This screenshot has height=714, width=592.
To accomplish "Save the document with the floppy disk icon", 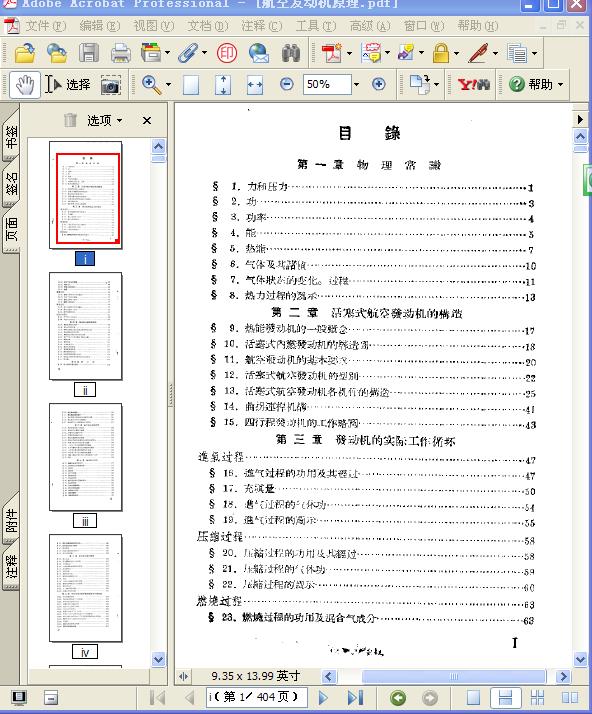I will (89, 53).
